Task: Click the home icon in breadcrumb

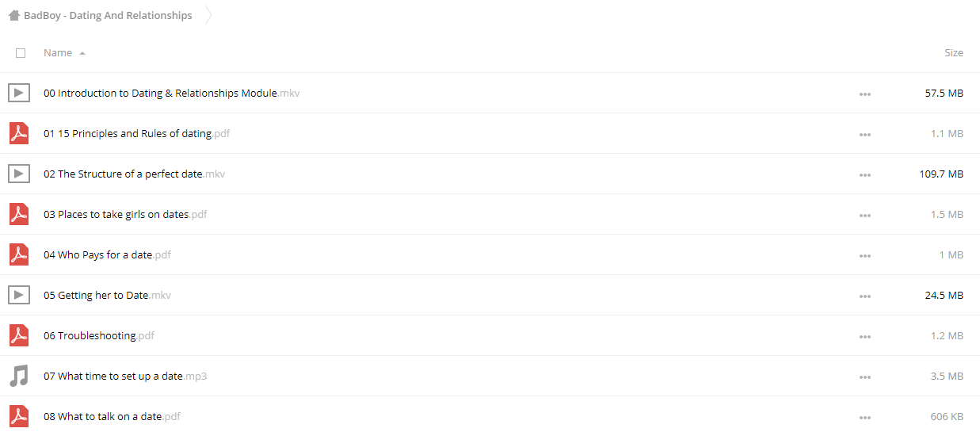Action: [13, 15]
